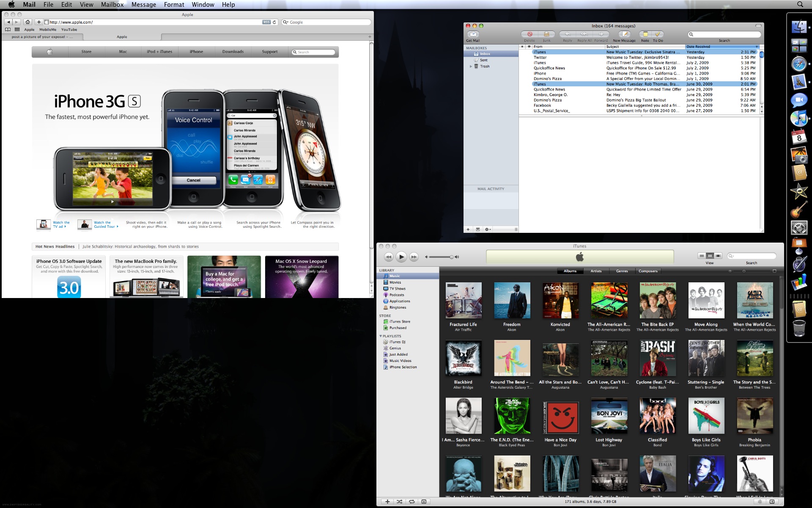Screen dimensions: 812x508
Task: Reload page in Safari address bar
Action: click(274, 22)
